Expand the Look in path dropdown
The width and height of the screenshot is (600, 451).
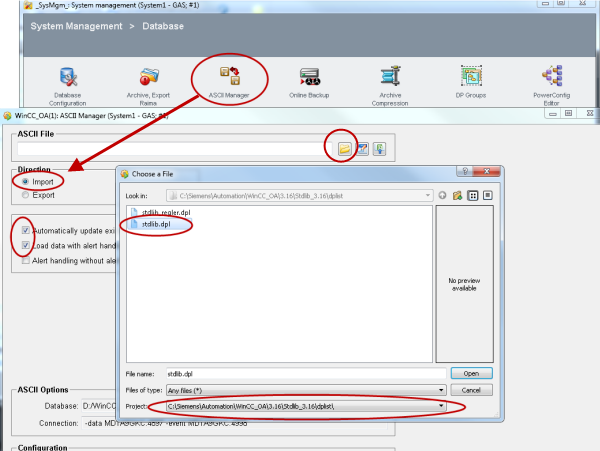427,195
